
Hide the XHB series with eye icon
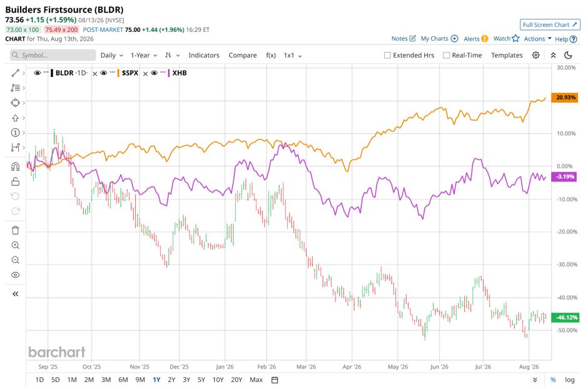click(154, 73)
